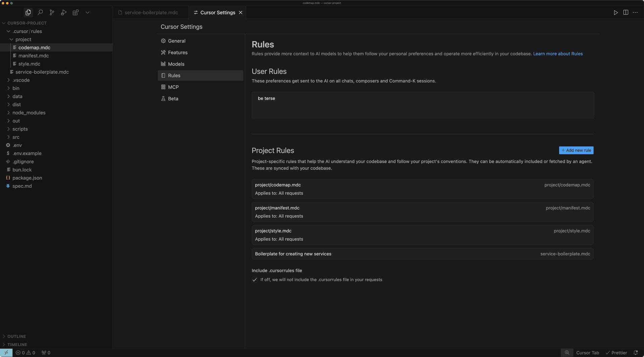The height and width of the screenshot is (357, 644).
Task: Show more activity bar views chevron
Action: click(x=87, y=12)
